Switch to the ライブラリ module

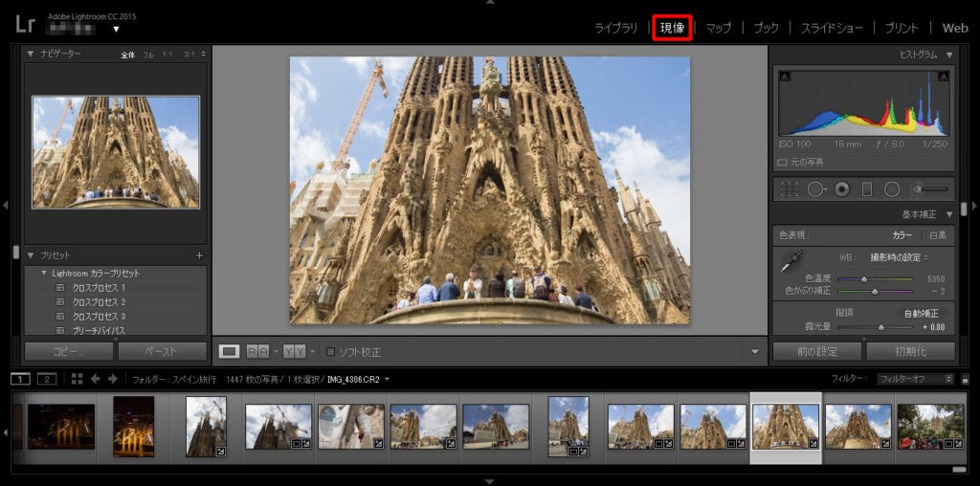(615, 28)
